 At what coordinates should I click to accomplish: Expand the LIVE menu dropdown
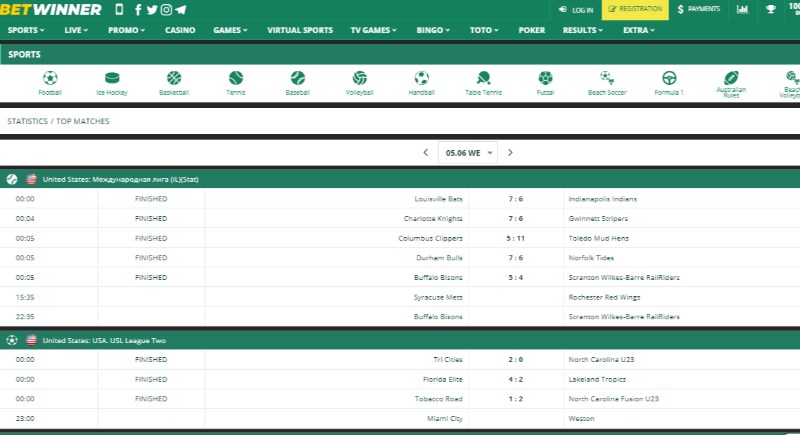pyautogui.click(x=76, y=30)
